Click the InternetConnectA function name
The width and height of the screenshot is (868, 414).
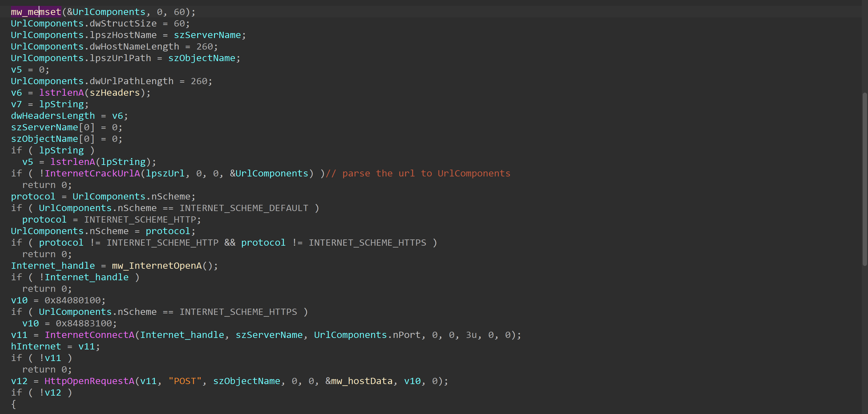point(89,335)
